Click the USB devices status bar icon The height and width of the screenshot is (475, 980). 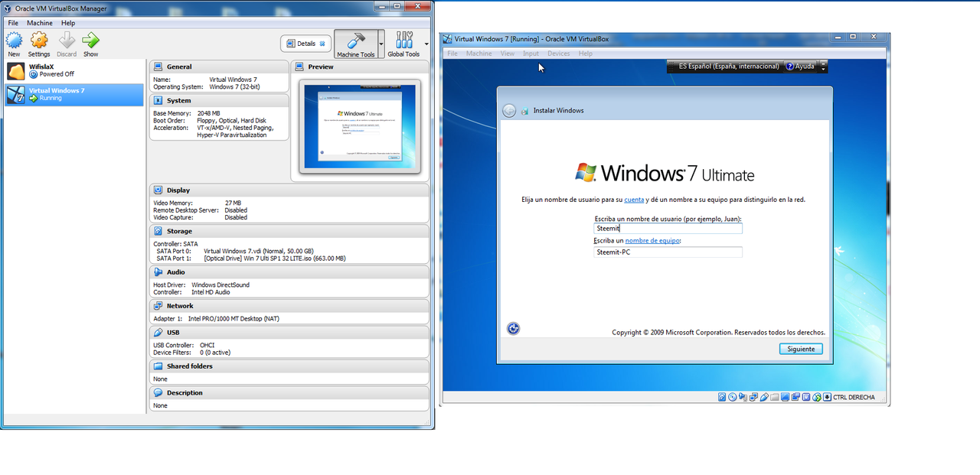764,397
